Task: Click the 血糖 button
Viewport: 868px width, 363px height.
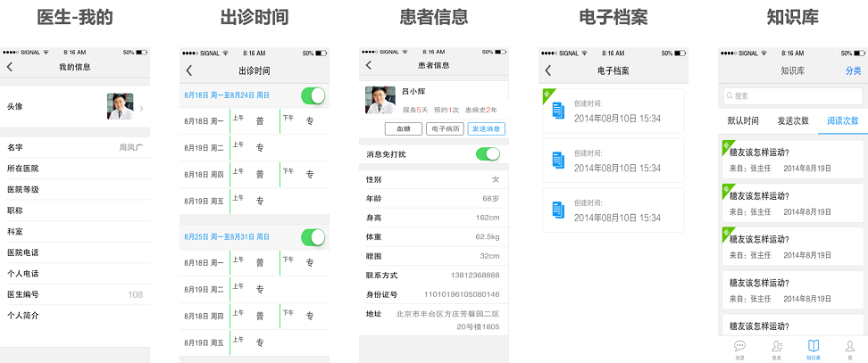Action: coord(403,129)
